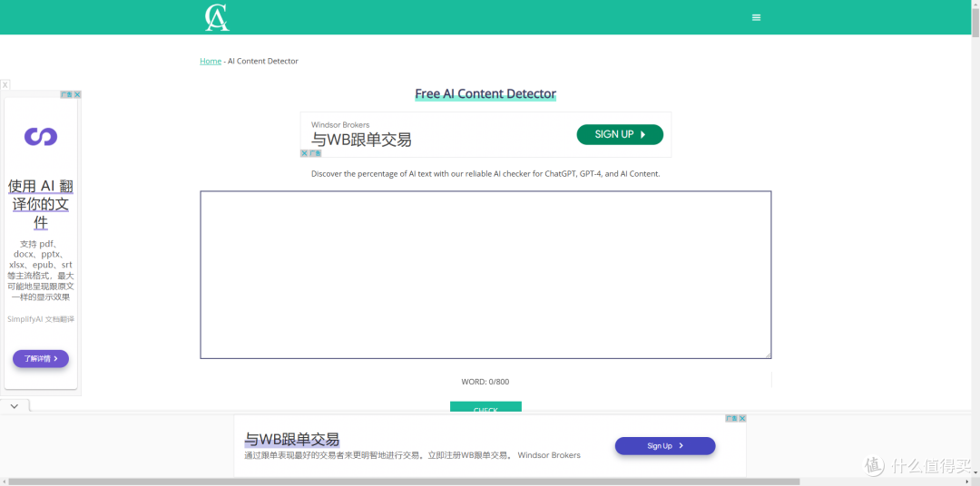Click the 了解详情 button in left ad
Viewport: 980px width, 486px height.
click(41, 358)
